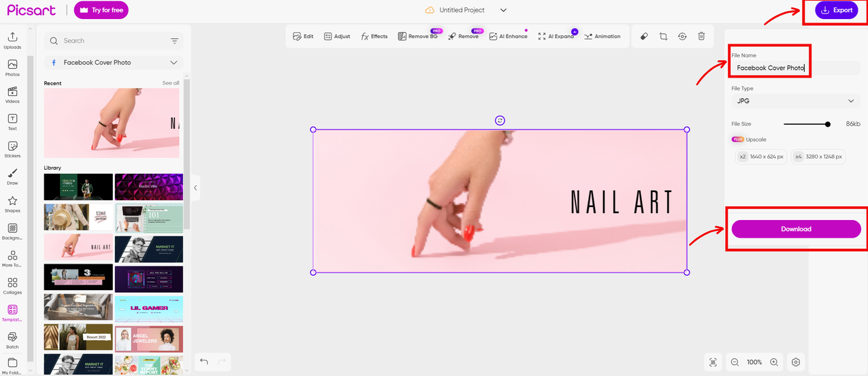
Task: Click the NAIL ART text on canvas
Action: (621, 202)
